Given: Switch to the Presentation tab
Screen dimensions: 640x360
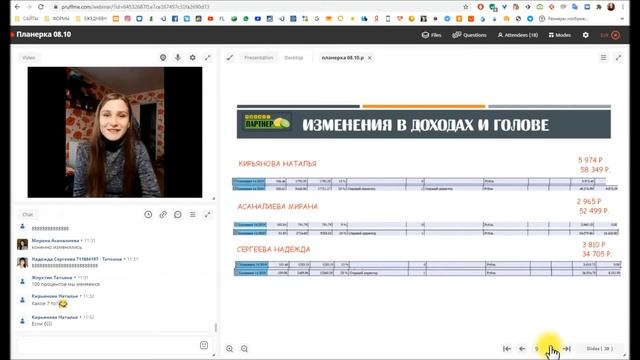Looking at the screenshot, I should 259,58.
